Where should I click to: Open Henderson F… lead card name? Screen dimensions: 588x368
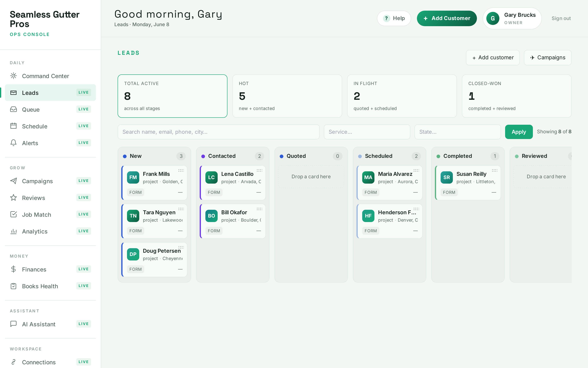coord(397,212)
